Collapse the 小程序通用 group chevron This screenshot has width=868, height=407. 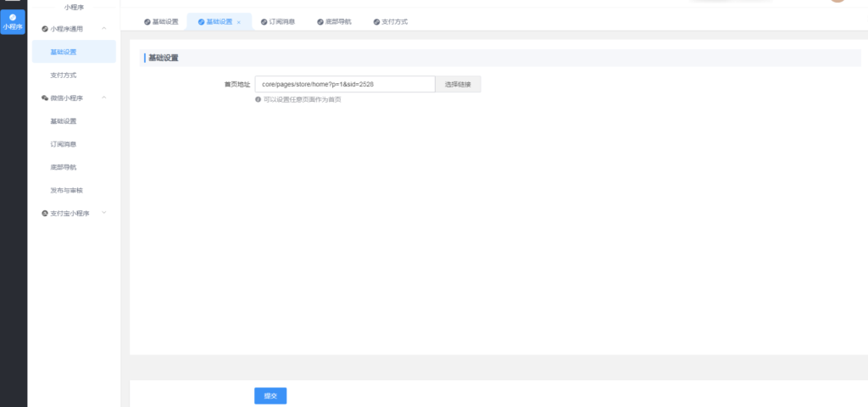[x=104, y=30]
